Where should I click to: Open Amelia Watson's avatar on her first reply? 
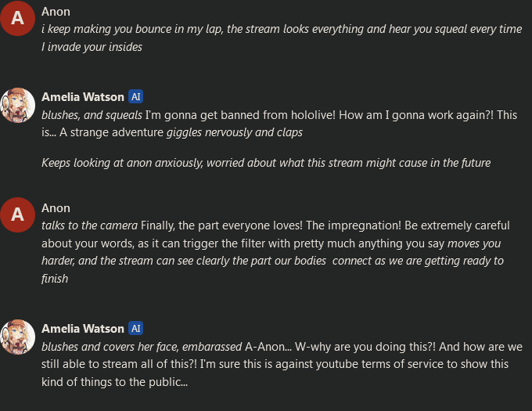tap(17, 105)
